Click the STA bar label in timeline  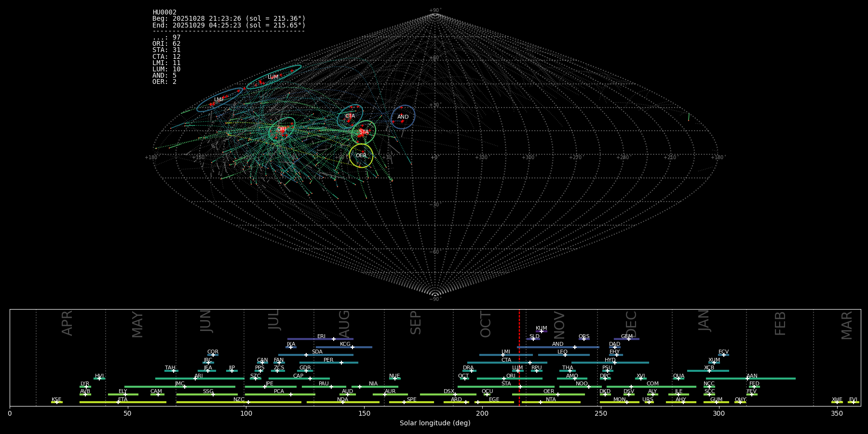point(506,384)
